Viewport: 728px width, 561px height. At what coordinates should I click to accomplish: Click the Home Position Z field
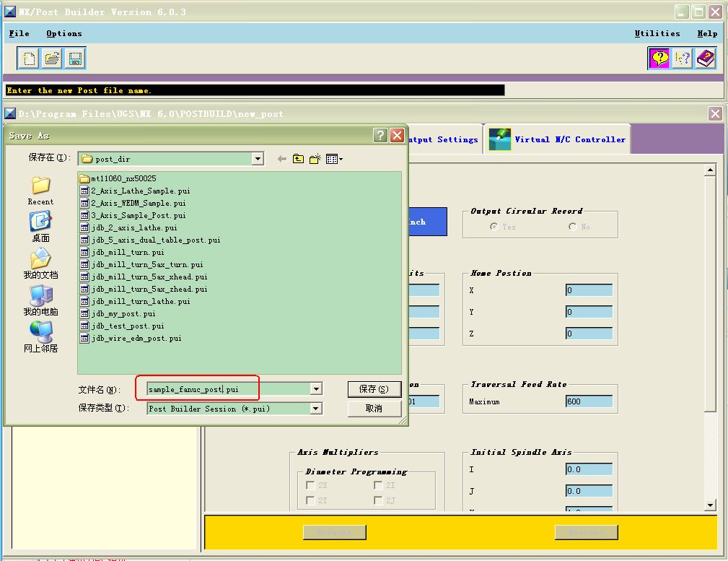589,334
